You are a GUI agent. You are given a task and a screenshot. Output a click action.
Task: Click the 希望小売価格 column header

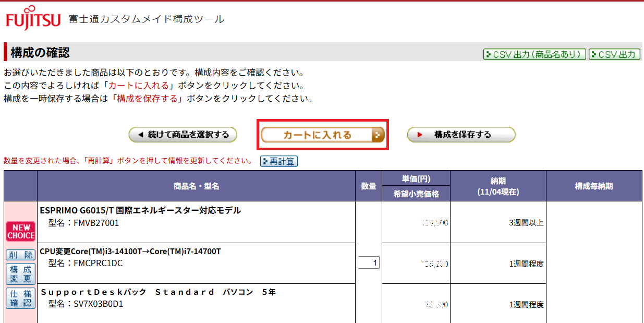tap(416, 194)
